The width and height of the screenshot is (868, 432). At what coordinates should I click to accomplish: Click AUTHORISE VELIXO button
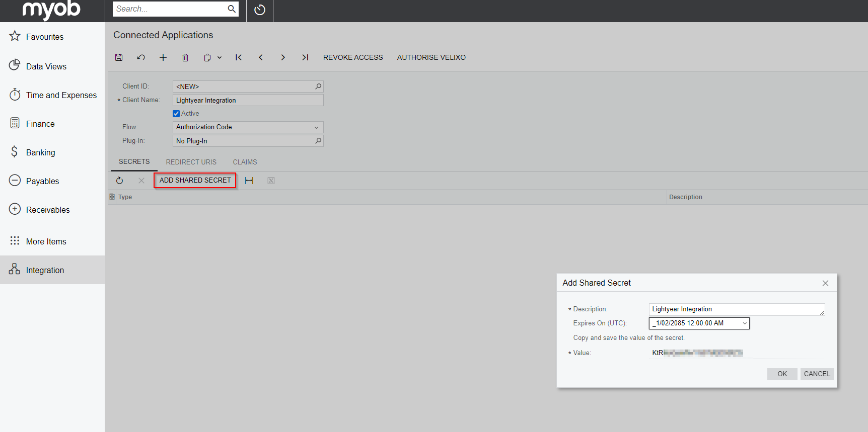pos(431,57)
